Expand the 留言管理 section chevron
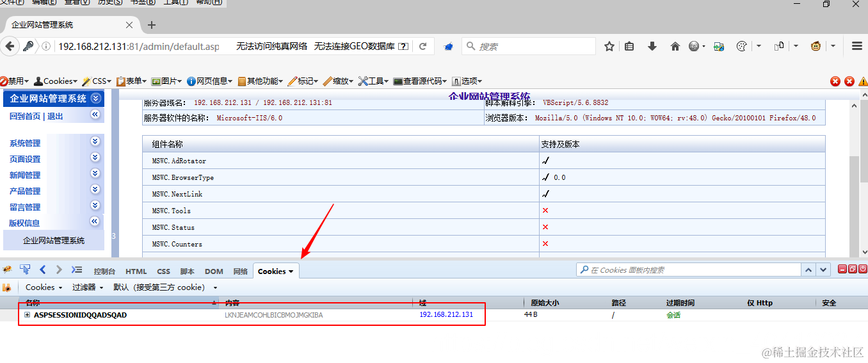868x363 pixels. coord(95,206)
